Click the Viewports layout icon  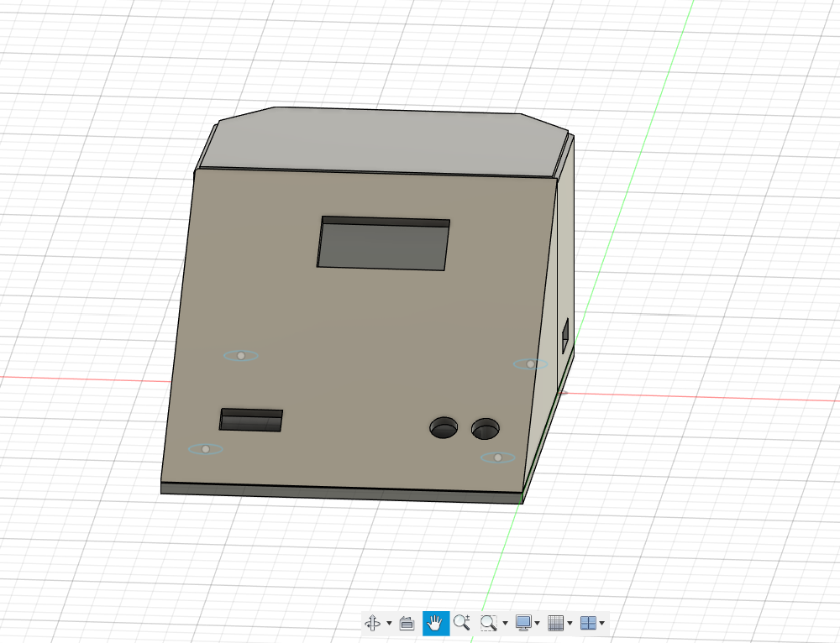point(589,623)
